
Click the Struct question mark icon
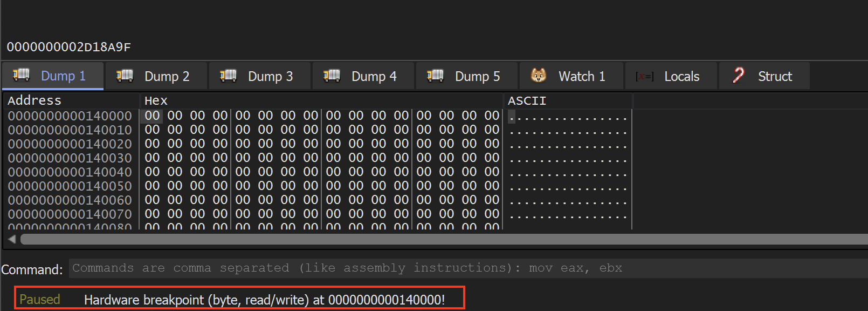coord(739,75)
